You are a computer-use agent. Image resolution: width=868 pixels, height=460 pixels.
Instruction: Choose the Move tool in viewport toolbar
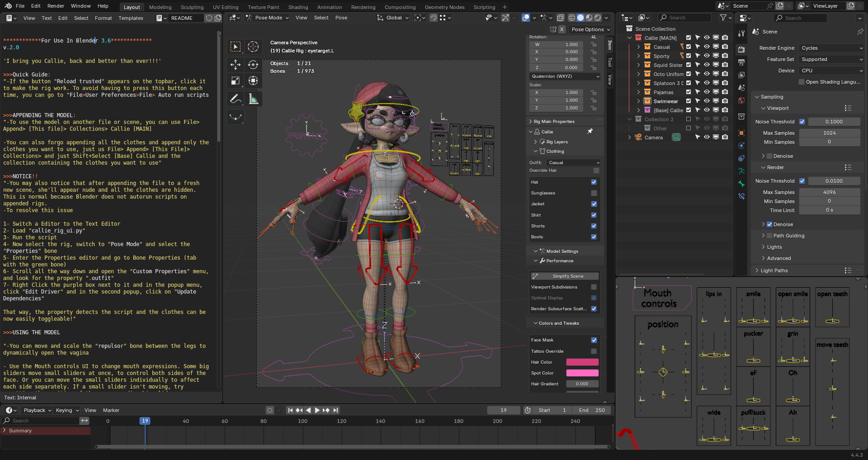click(236, 65)
